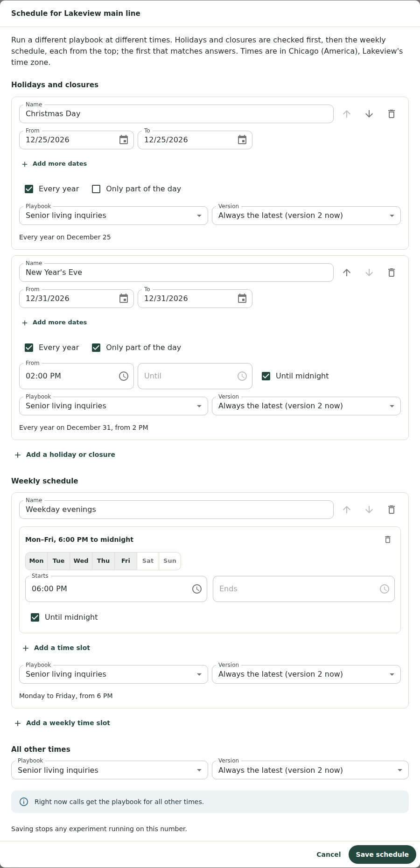The width and height of the screenshot is (420, 868).
Task: Open Version dropdown for Weekday evenings
Action: (x=306, y=674)
